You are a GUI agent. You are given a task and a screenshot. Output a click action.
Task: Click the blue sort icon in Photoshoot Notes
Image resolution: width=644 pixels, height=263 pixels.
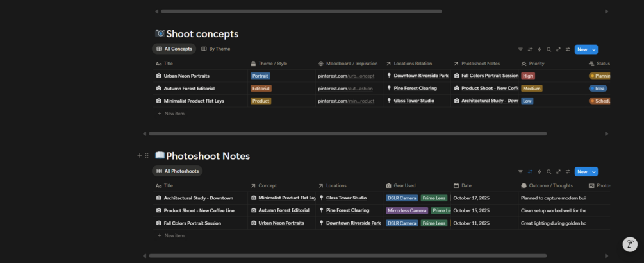tap(530, 172)
